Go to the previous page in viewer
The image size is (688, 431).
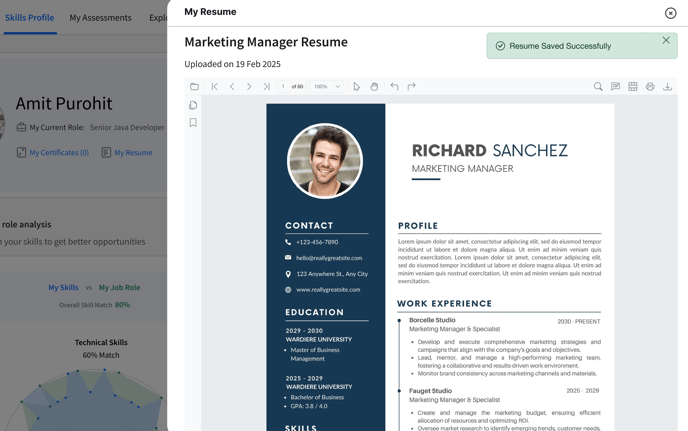(x=232, y=86)
